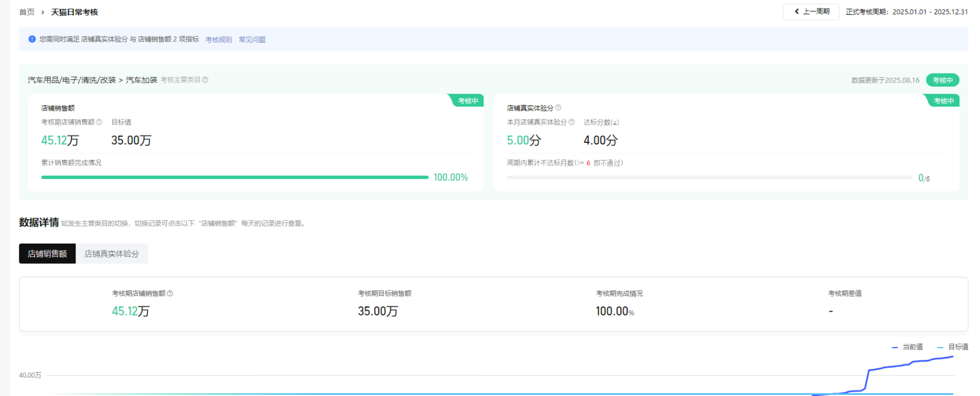Click the 考核中 badge beside data update date
The width and height of the screenshot is (980, 396).
point(942,80)
